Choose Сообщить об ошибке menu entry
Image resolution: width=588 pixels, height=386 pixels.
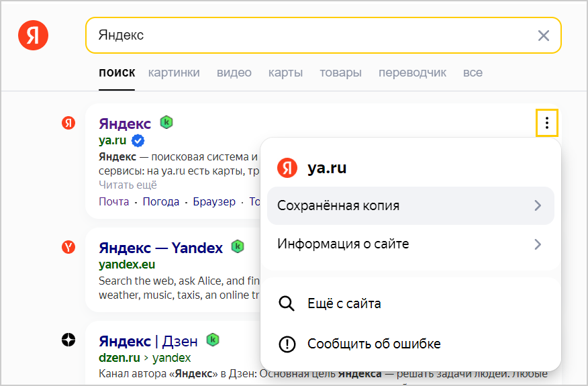click(x=373, y=344)
